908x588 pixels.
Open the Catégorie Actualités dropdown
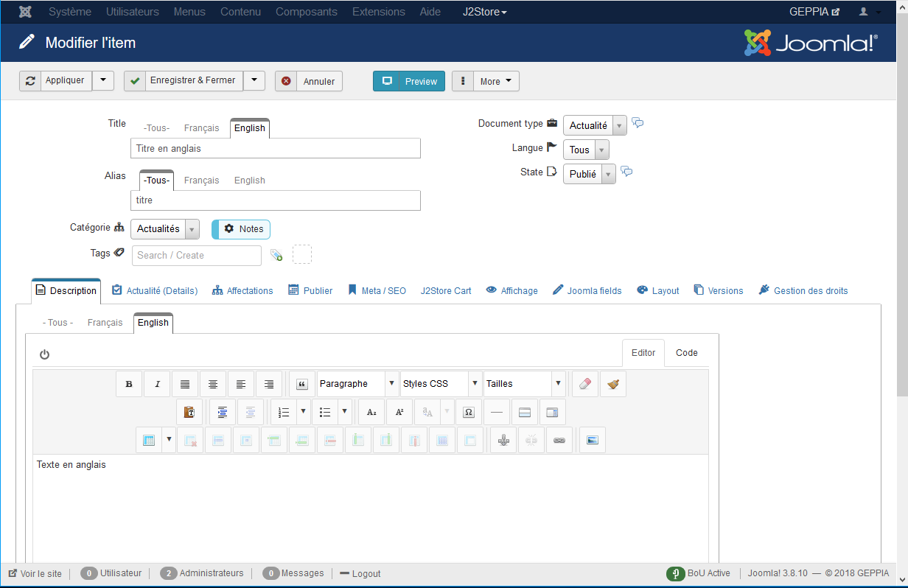coord(165,229)
